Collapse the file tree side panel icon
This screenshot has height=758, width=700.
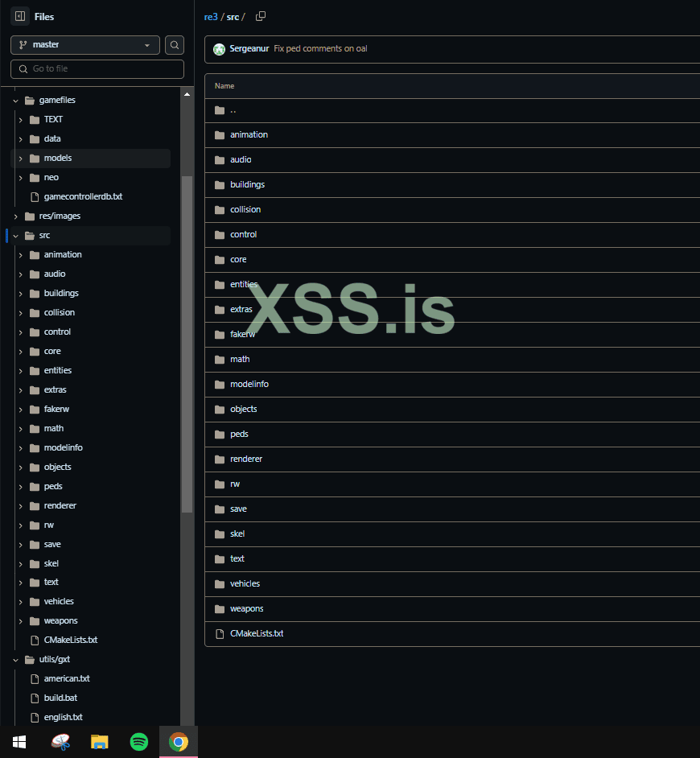20,16
